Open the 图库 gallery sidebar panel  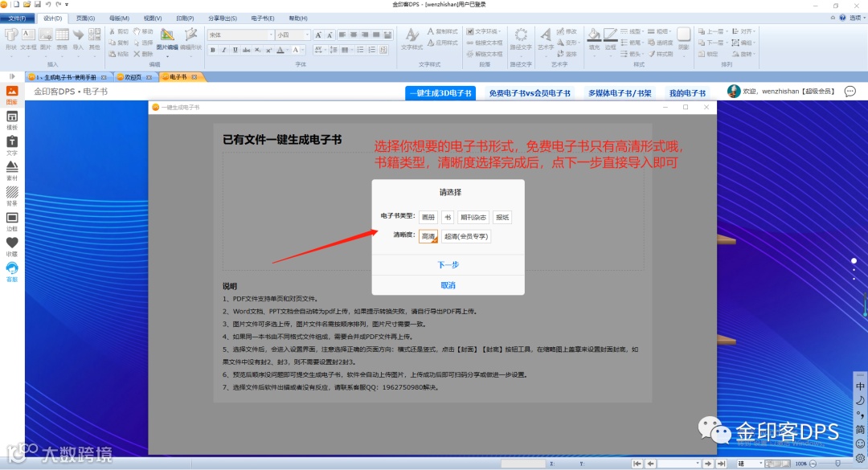pyautogui.click(x=11, y=95)
